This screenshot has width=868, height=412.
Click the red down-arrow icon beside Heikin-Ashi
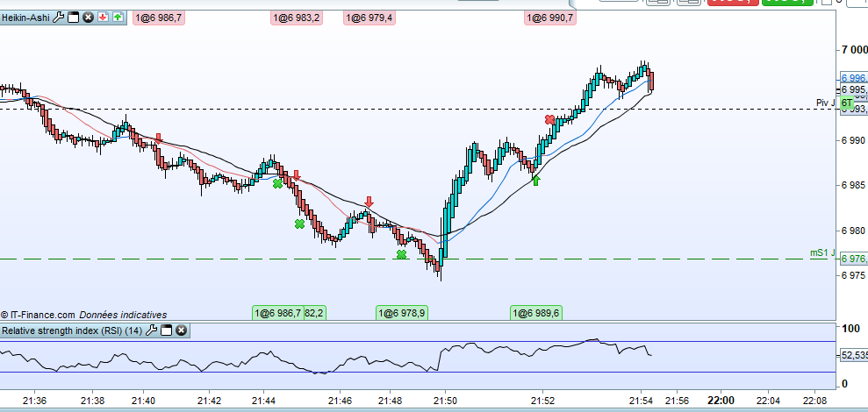103,18
